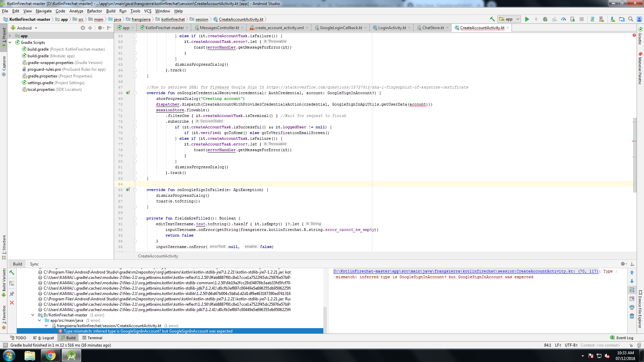Open Google Chrome from the taskbar
This screenshot has width=644, height=362.
coord(50,355)
